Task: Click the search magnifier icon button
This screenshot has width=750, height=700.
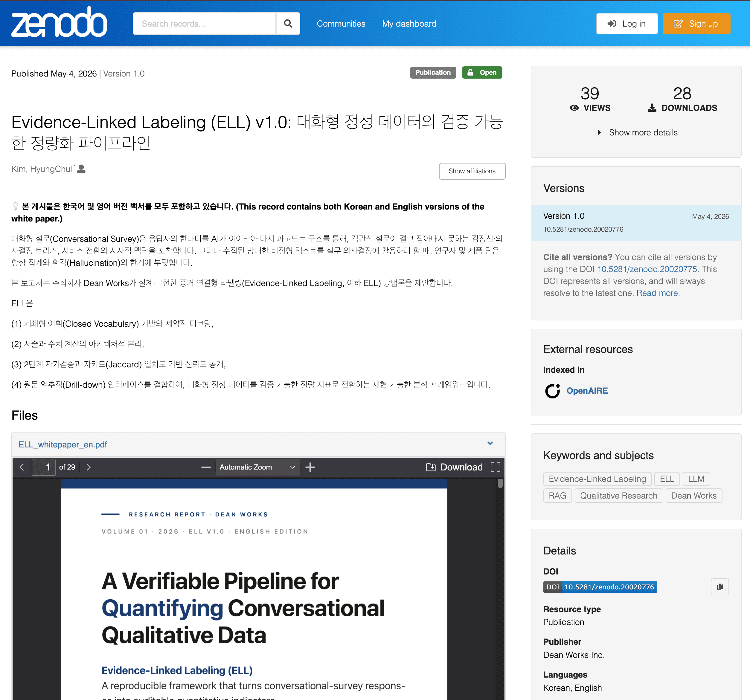Action: [288, 23]
